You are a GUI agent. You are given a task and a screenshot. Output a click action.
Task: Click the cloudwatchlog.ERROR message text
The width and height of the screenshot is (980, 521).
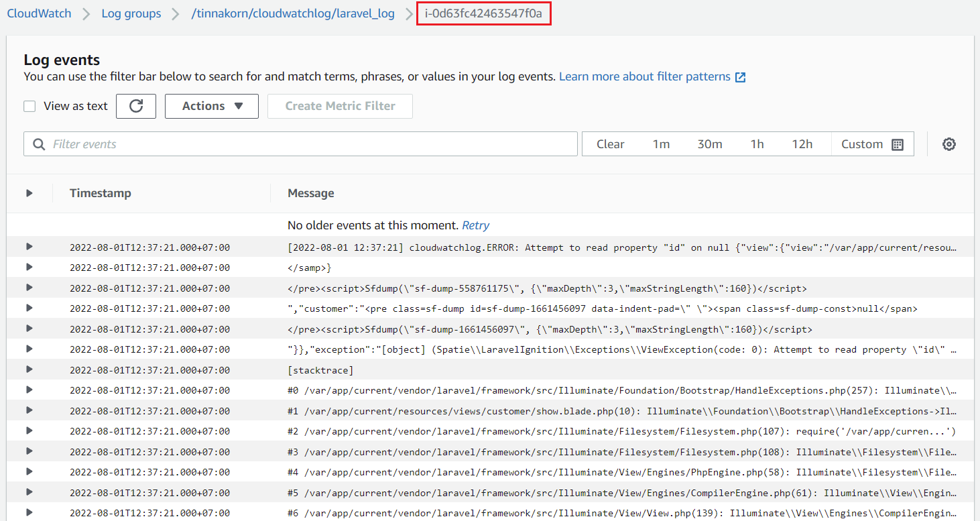(621, 247)
